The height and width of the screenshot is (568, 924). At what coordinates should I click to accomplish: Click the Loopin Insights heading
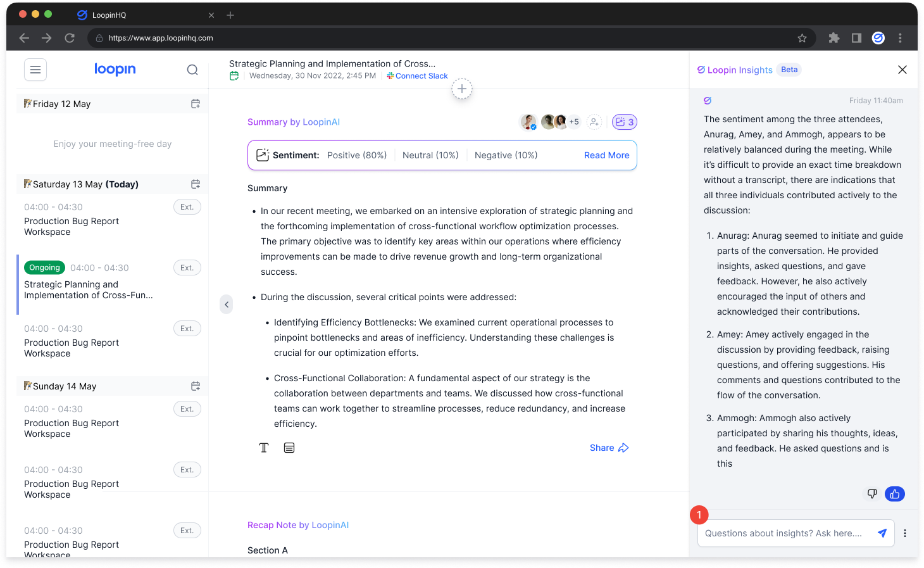point(740,70)
